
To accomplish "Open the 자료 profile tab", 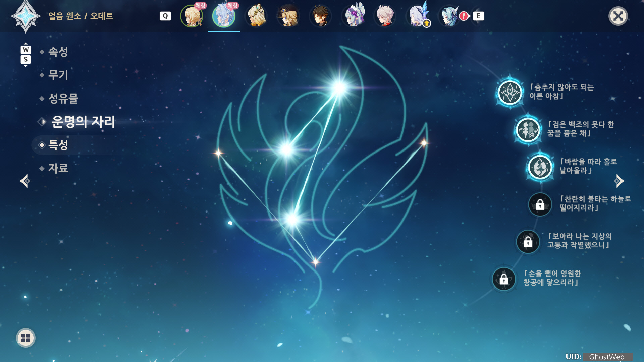I will tap(58, 168).
